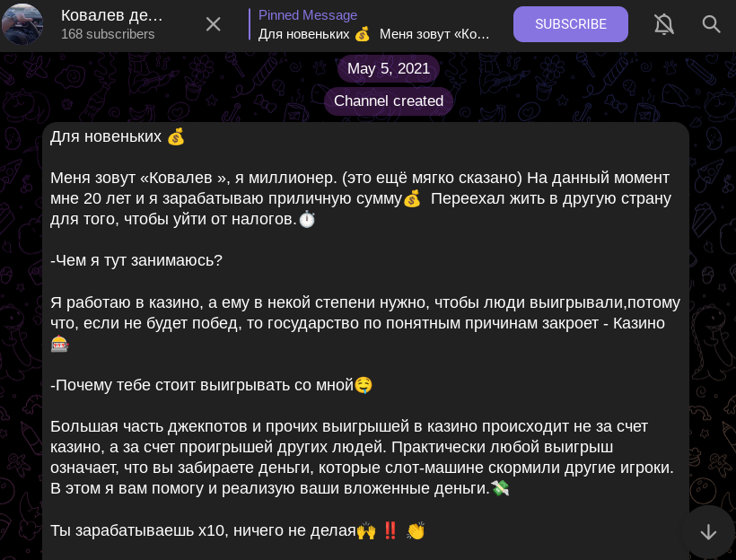Click the flying money emoji after 'деньги'
This screenshot has width=736, height=560.
500,489
